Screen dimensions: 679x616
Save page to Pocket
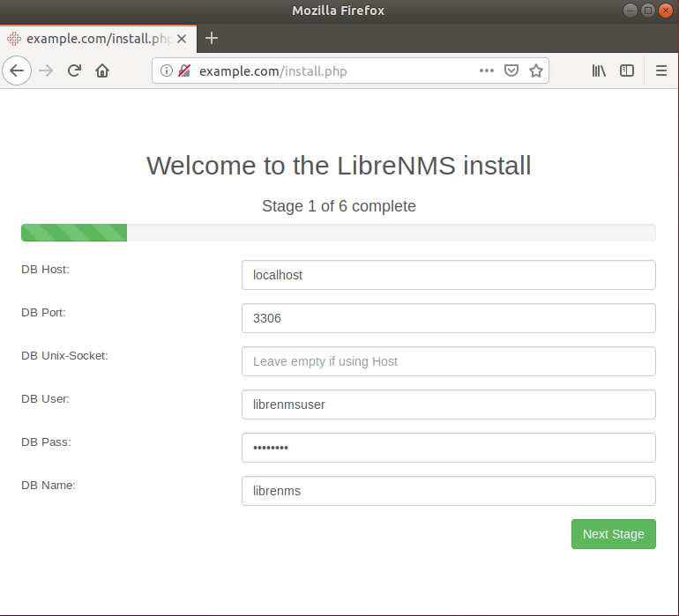(x=511, y=71)
